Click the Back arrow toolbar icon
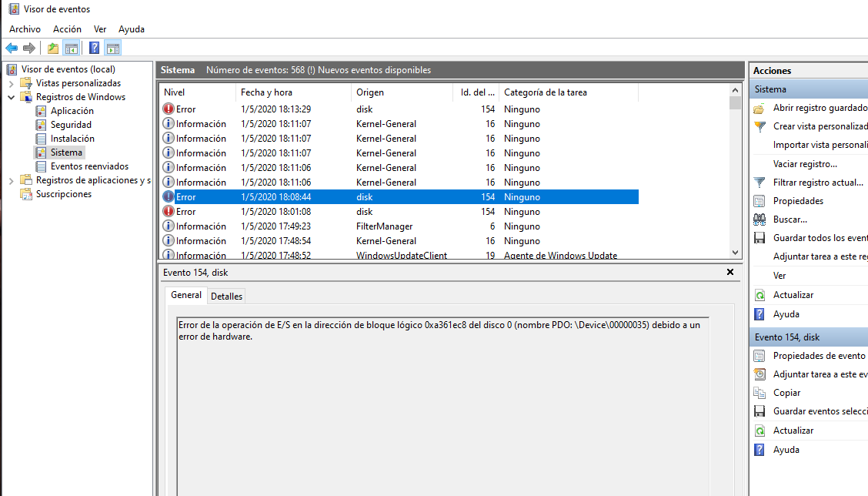Screen dimensions: 868x496 [12, 49]
